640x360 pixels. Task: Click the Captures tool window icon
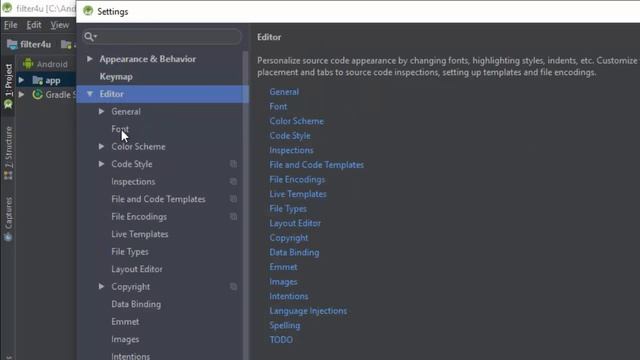(x=8, y=237)
